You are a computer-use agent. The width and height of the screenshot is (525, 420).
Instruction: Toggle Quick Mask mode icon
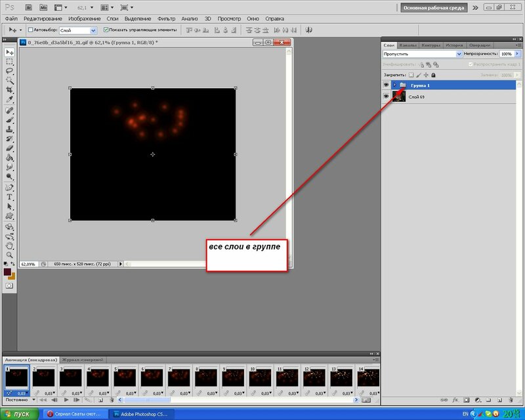click(9, 285)
